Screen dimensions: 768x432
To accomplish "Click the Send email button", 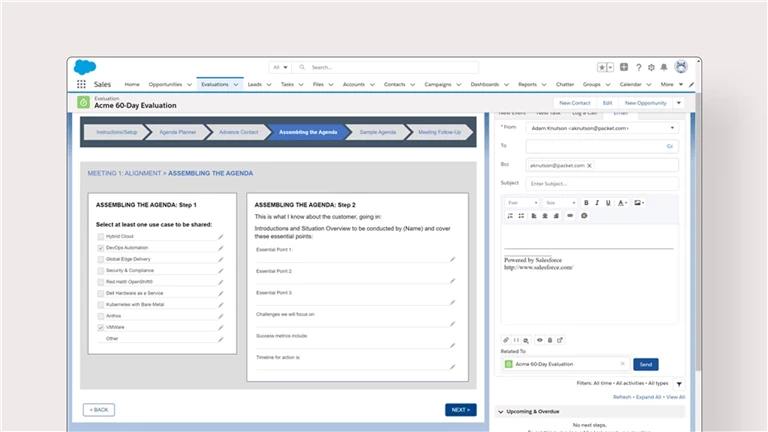I will pyautogui.click(x=646, y=364).
